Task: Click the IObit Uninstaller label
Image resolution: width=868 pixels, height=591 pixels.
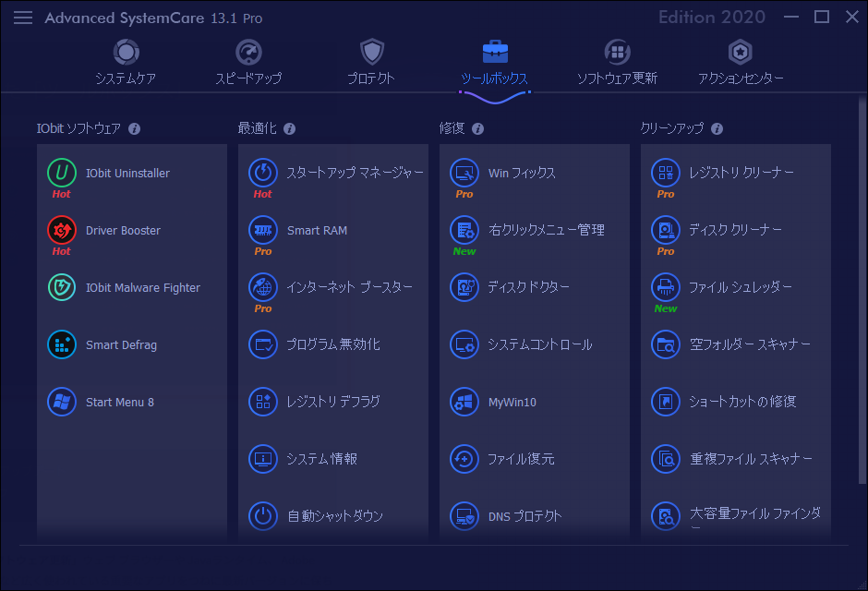Action: pyautogui.click(x=127, y=174)
